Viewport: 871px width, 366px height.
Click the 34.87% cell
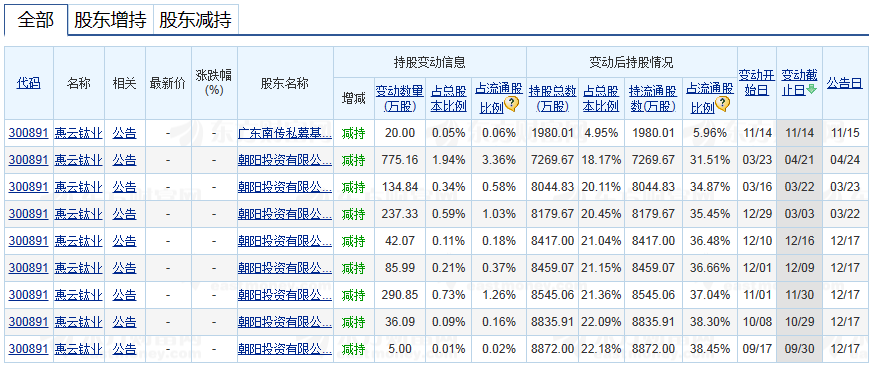[710, 187]
